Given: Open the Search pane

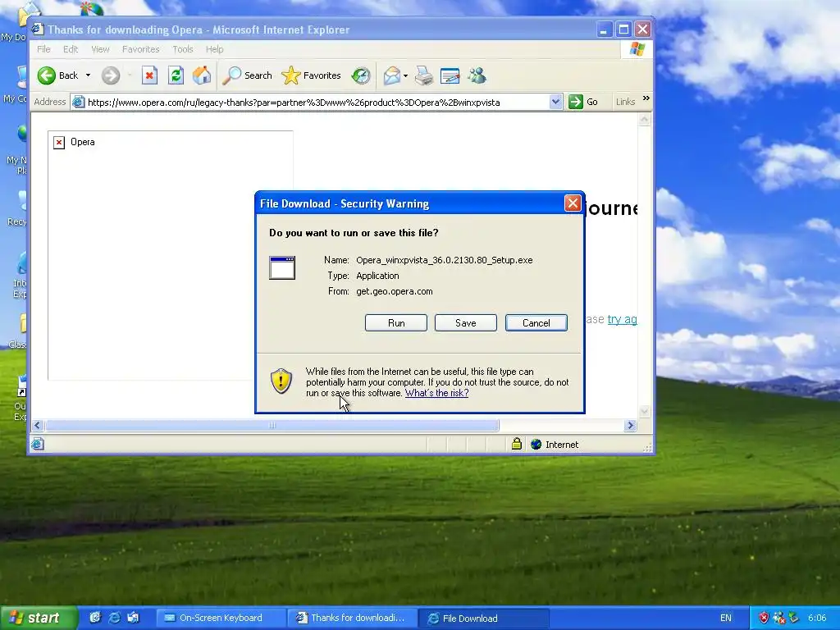Looking at the screenshot, I should click(248, 75).
